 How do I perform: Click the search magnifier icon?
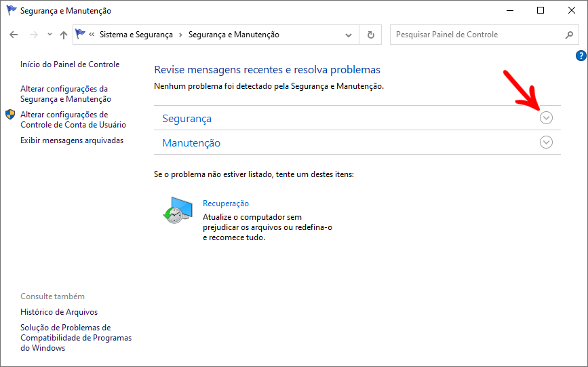pos(569,35)
